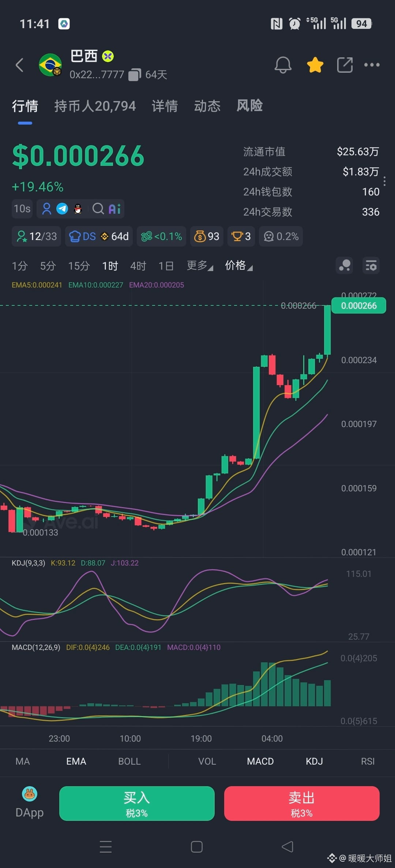
Task: Tap the battery 94 status indicator
Action: (x=361, y=24)
